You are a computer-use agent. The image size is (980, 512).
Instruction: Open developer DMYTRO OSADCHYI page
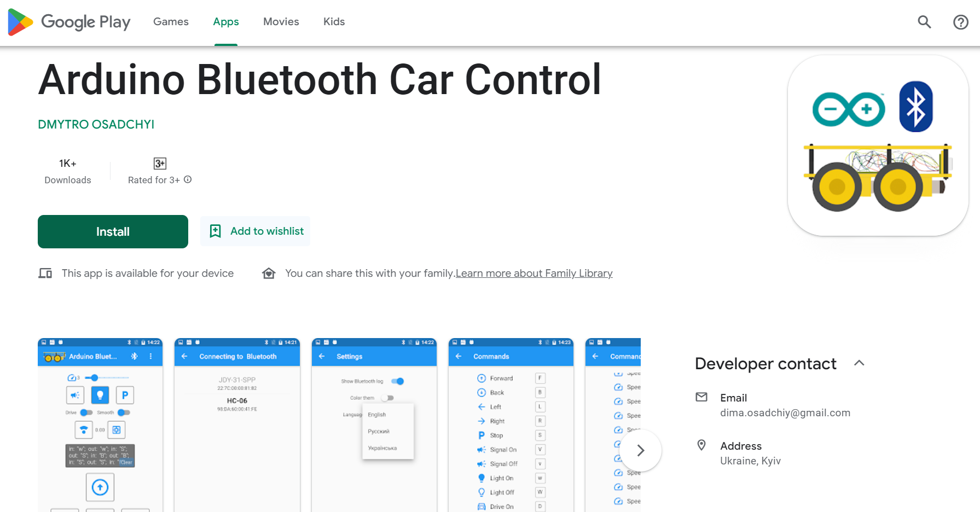point(96,125)
